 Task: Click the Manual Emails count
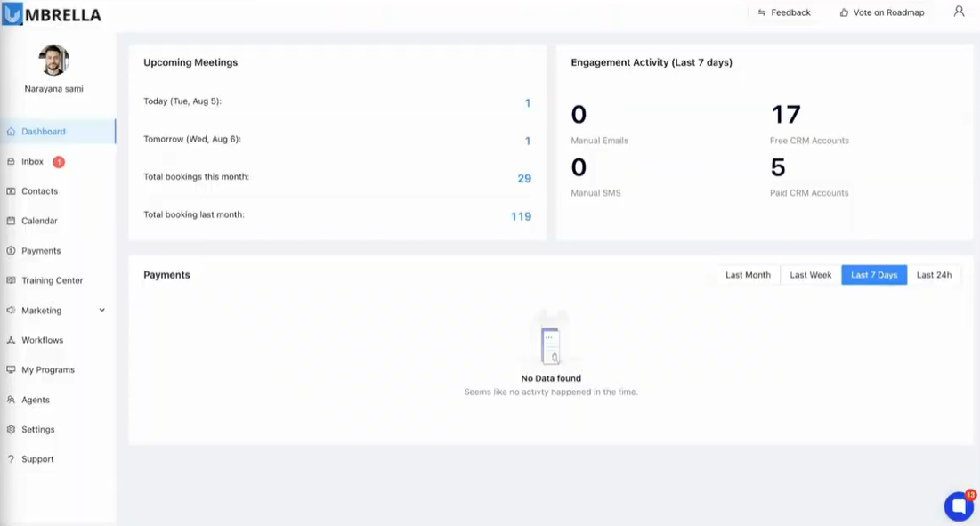[x=579, y=114]
